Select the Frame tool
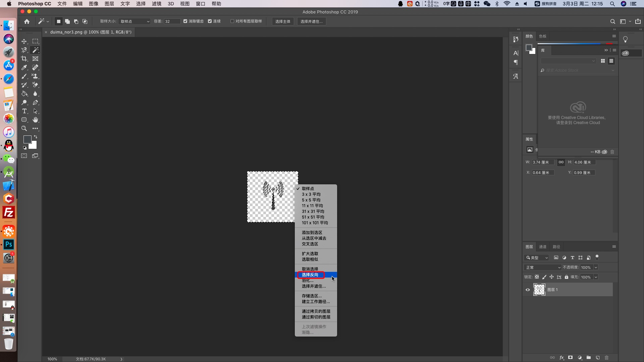The width and height of the screenshot is (644, 362). [35, 59]
